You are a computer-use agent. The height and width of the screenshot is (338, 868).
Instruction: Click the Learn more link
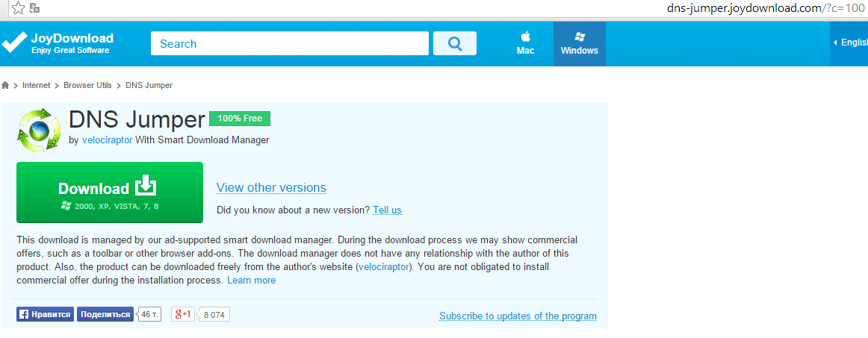[x=251, y=281]
